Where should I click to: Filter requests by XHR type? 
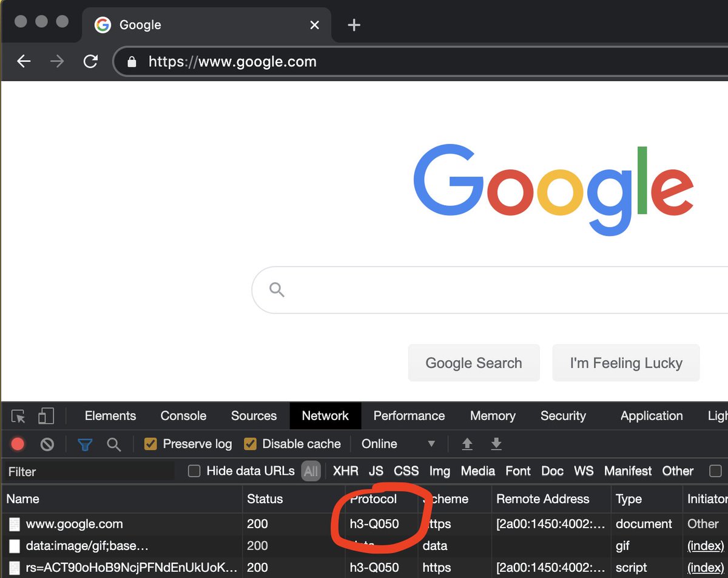346,471
